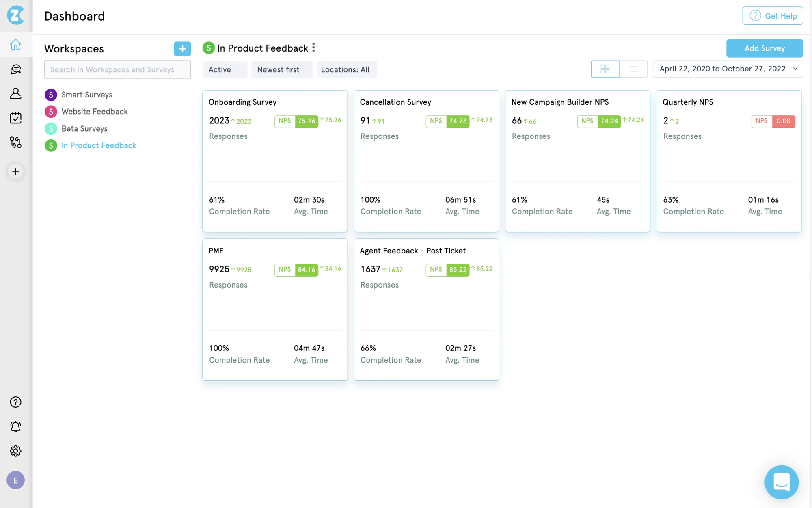Open the integrations workflow icon

pyautogui.click(x=15, y=142)
